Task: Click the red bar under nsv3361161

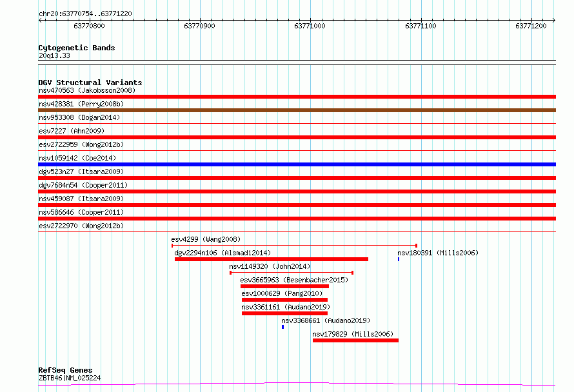Action: (x=284, y=313)
